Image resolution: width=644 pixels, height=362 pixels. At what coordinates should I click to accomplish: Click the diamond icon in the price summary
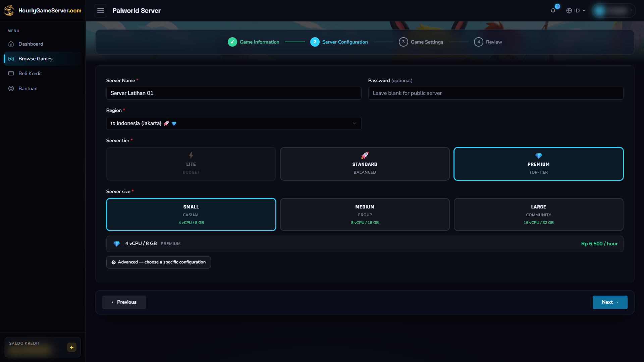point(116,244)
